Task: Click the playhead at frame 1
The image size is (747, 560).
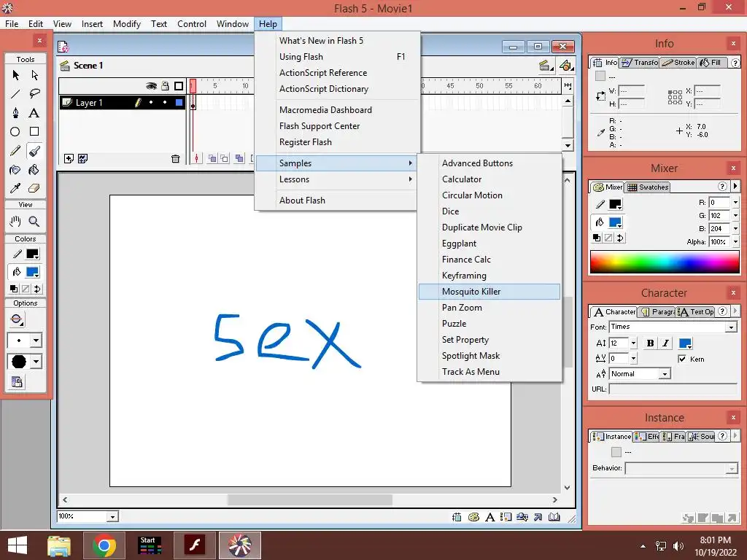Action: (193, 86)
